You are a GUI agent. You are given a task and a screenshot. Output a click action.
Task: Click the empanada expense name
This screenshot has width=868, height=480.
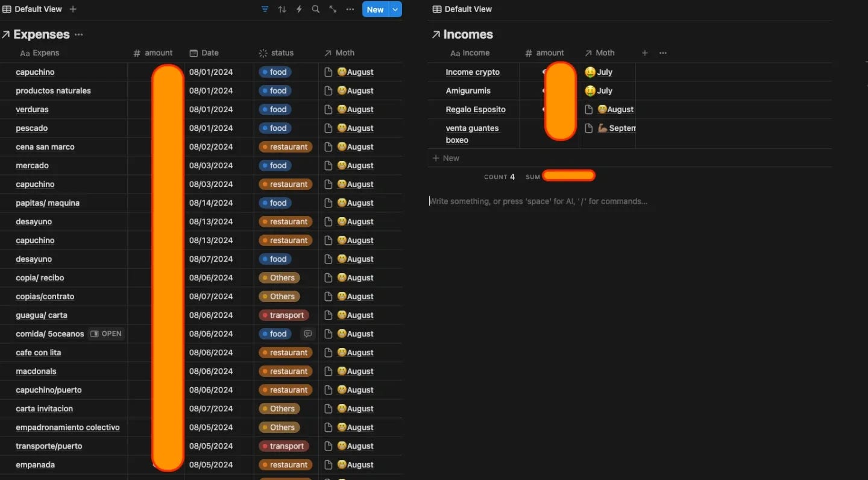pos(36,465)
